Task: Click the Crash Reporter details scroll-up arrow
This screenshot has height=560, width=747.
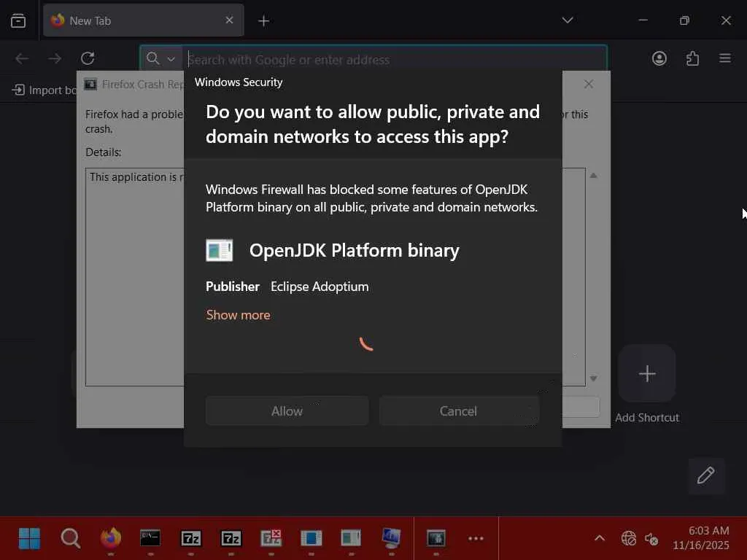Action: pos(593,176)
